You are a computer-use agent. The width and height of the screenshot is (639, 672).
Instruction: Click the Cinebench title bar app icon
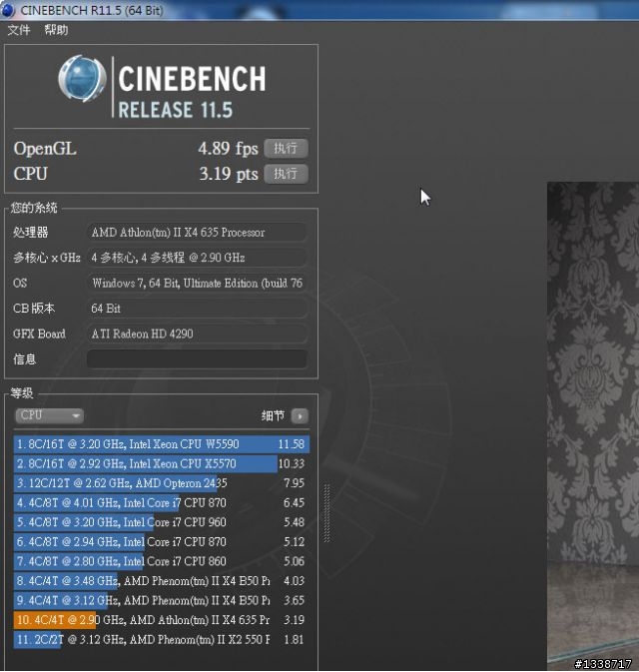(8, 10)
